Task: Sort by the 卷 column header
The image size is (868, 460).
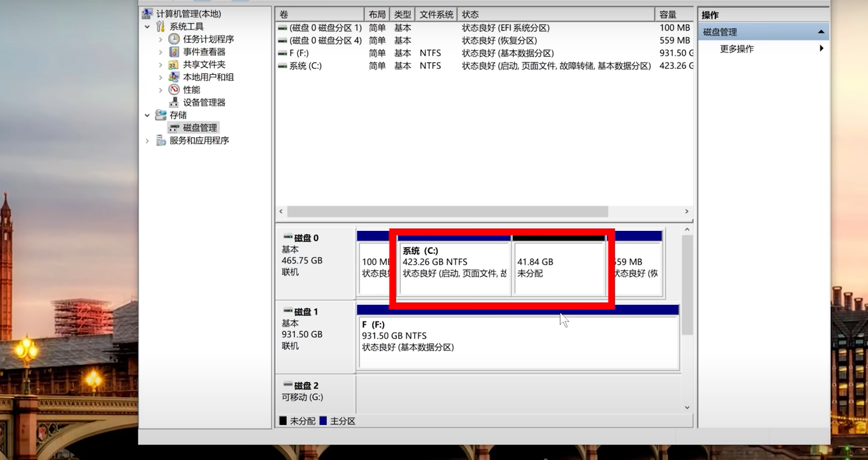Action: (x=320, y=14)
